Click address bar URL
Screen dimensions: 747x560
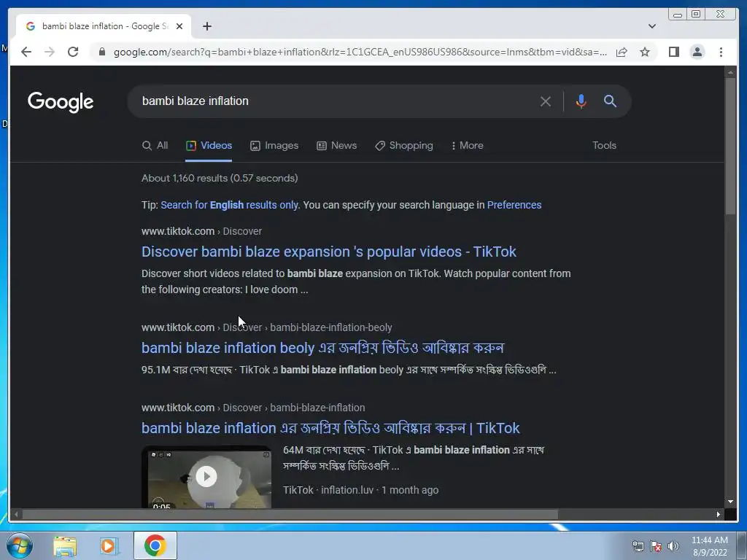coord(360,52)
